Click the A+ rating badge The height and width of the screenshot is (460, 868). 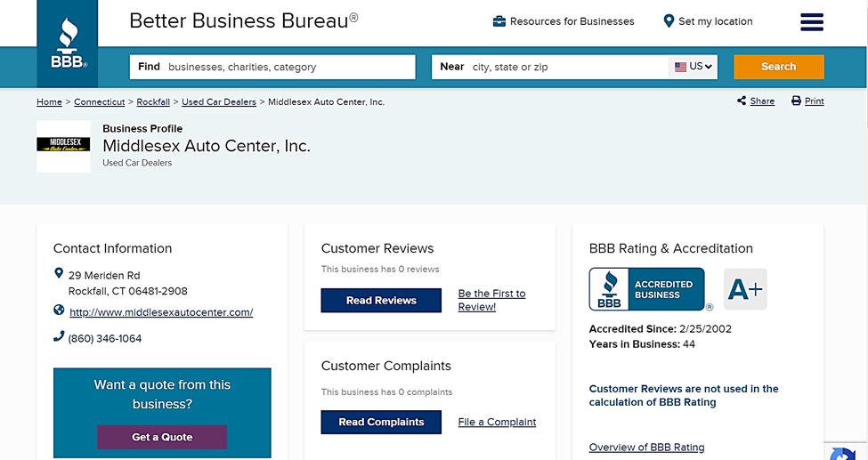[745, 289]
